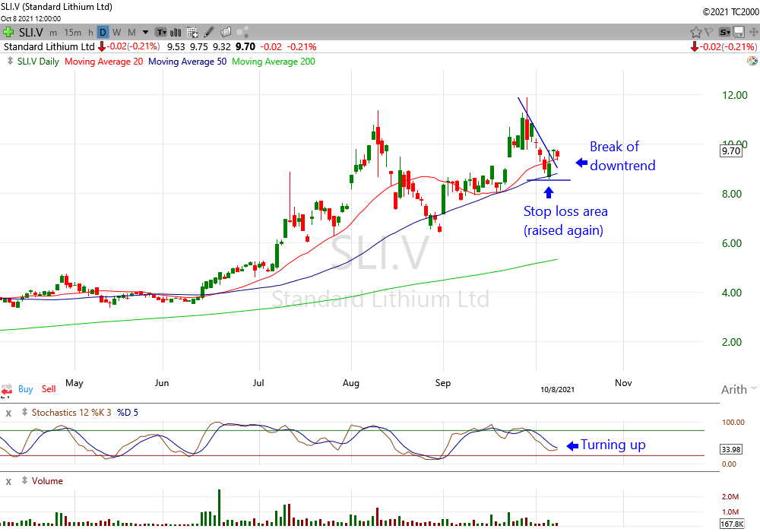Click the '%D 5' stochastics label
Viewport: 760px width, 532px height.
click(128, 413)
